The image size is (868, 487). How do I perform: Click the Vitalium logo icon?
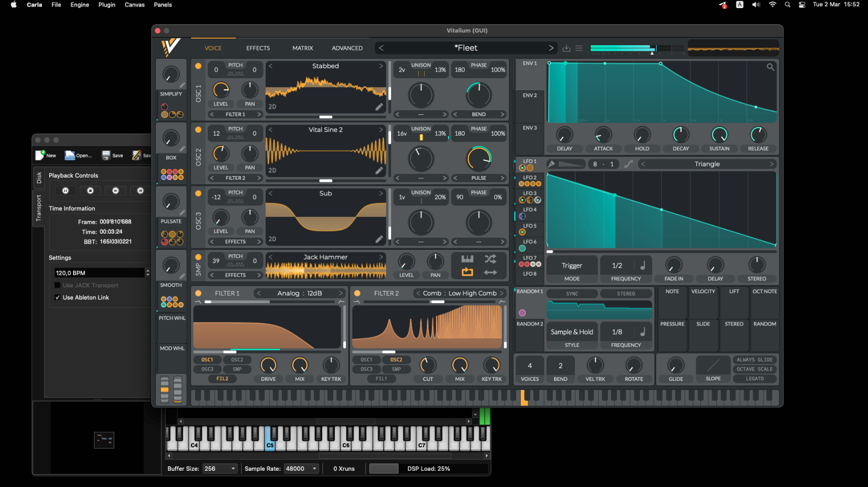point(171,47)
